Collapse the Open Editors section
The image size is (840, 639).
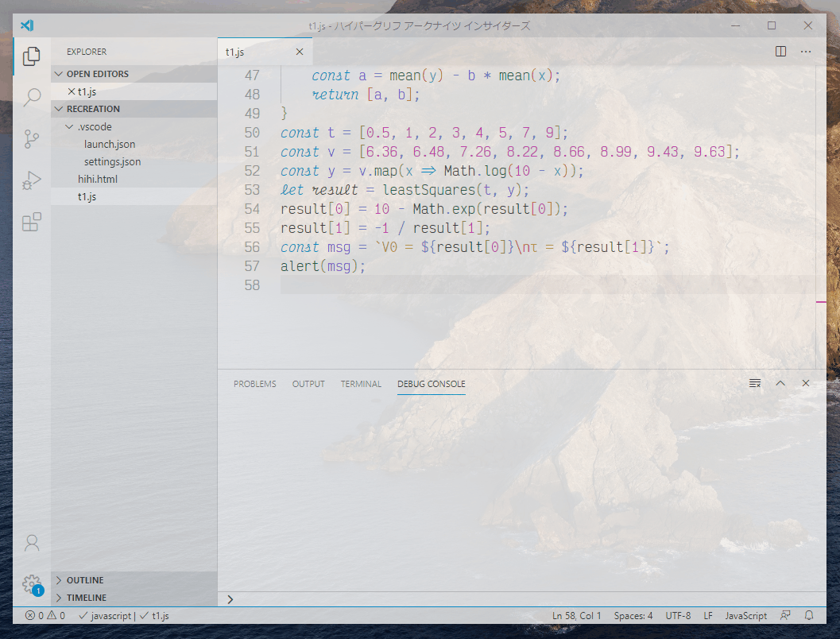[x=134, y=74]
